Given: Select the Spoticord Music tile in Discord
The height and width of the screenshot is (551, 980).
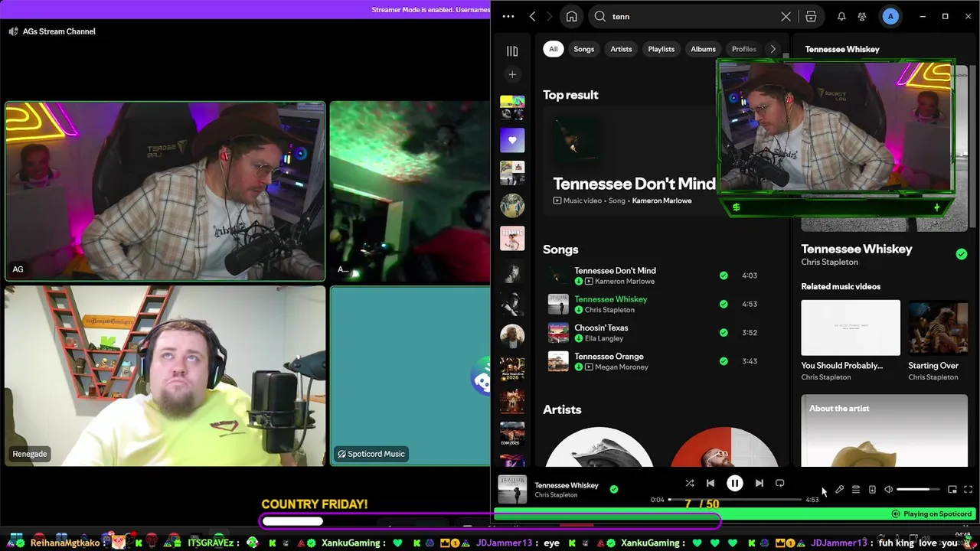Looking at the screenshot, I should pyautogui.click(x=410, y=376).
